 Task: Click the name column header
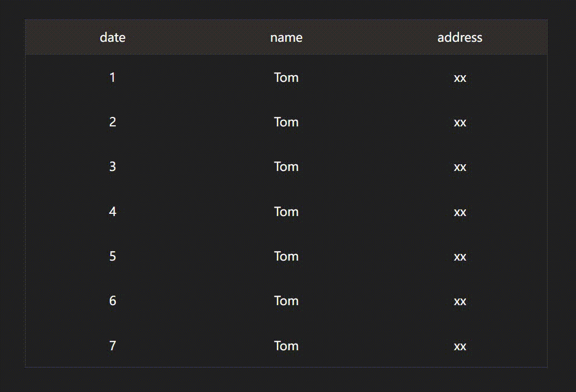(286, 37)
